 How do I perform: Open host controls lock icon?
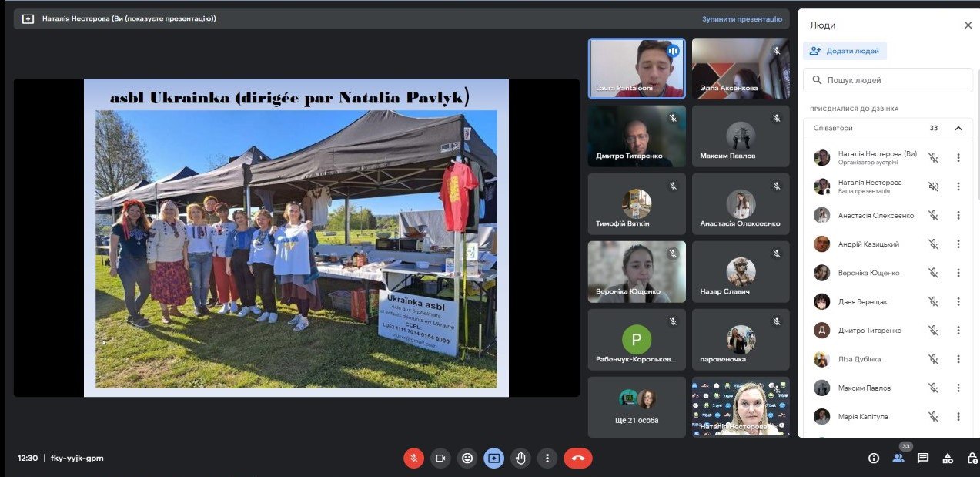(972, 458)
